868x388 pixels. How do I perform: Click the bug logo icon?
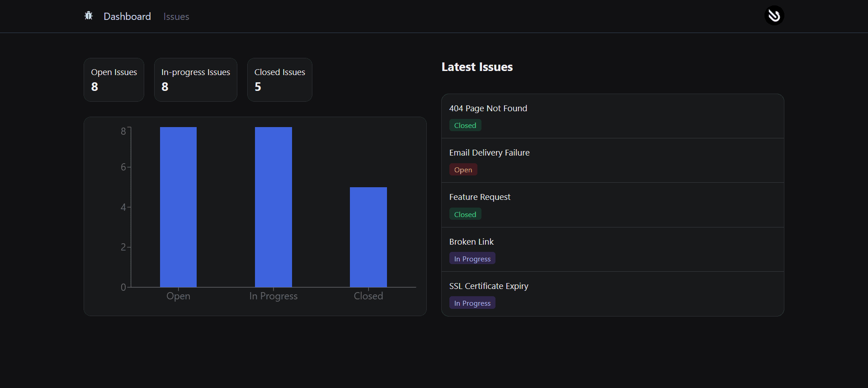[89, 16]
